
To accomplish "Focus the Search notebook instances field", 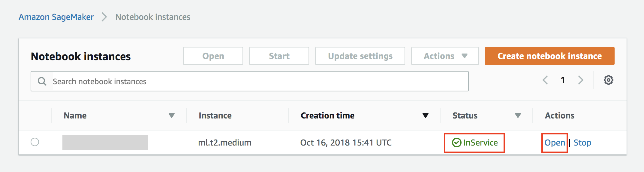I will click(249, 81).
